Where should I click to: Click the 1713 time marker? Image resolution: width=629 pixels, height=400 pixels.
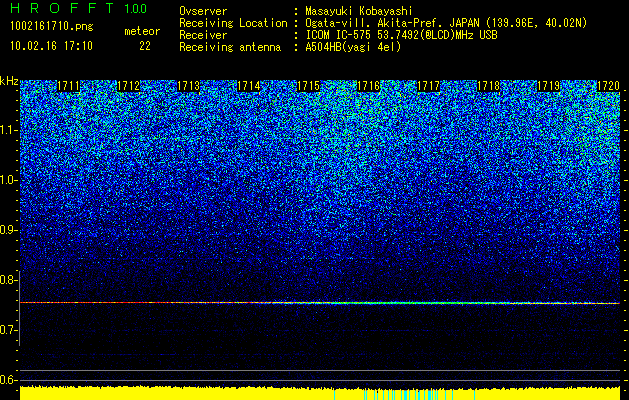click(x=189, y=86)
